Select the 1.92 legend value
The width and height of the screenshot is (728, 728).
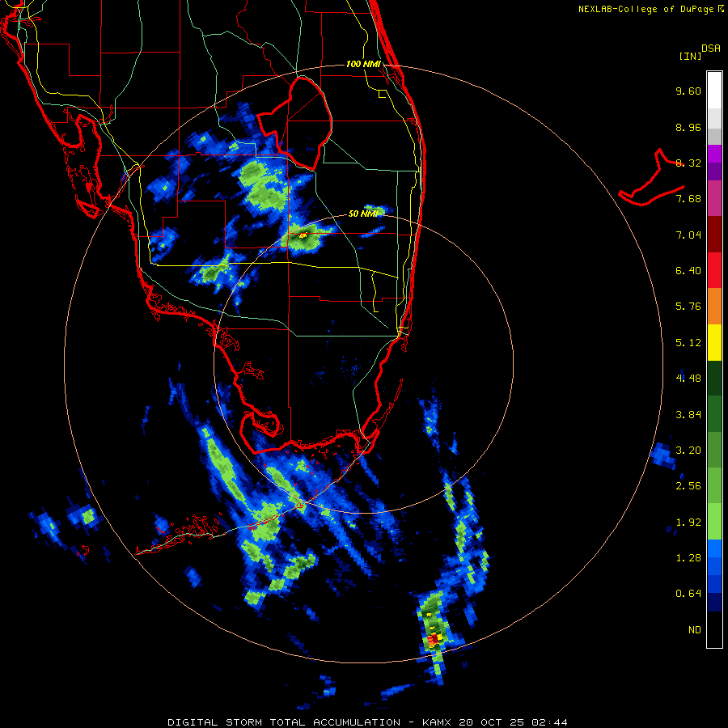[688, 523]
